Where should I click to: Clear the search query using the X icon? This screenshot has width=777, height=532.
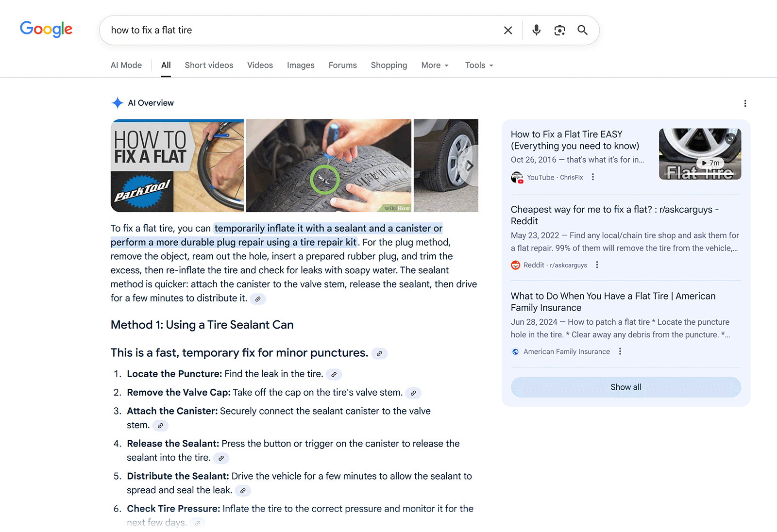coord(507,30)
